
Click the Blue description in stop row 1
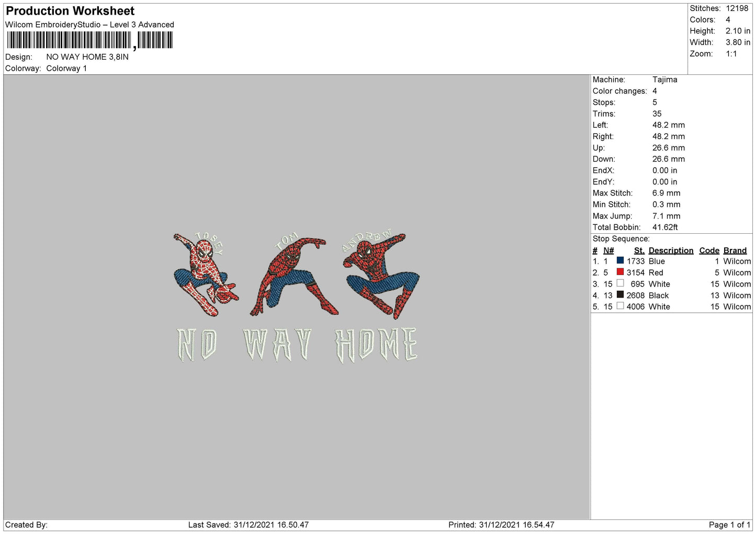click(x=657, y=262)
